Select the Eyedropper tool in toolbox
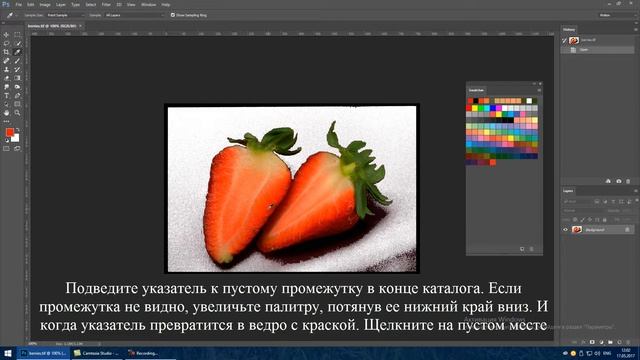The width and height of the screenshot is (640, 360). coord(17,52)
